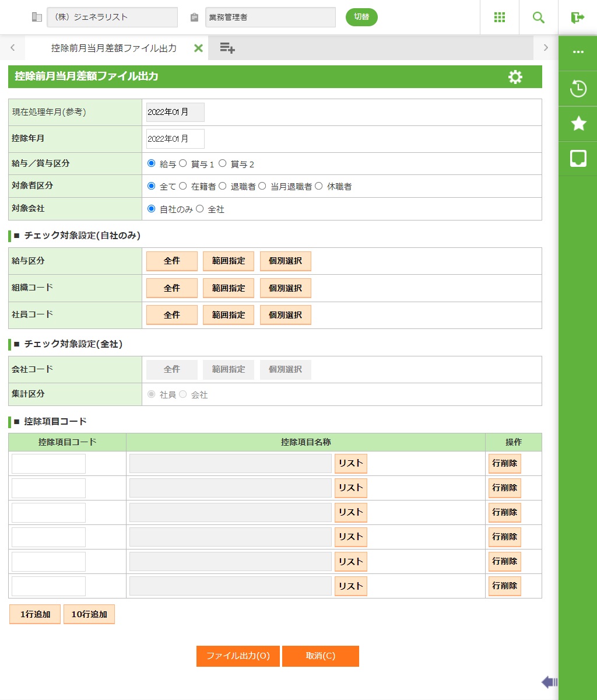
Task: Open the three-dots more menu in sidebar
Action: pyautogui.click(x=578, y=52)
